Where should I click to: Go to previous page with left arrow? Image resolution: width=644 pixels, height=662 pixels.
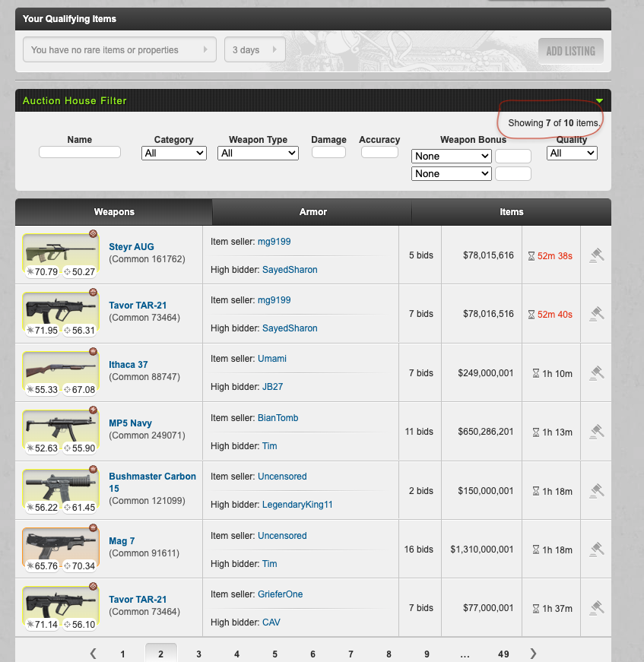tap(93, 653)
